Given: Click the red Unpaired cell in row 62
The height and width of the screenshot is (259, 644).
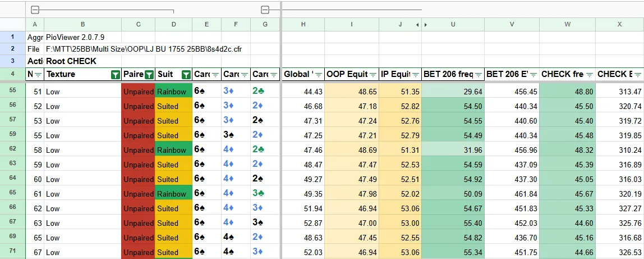Looking at the screenshot, I should tap(138, 150).
